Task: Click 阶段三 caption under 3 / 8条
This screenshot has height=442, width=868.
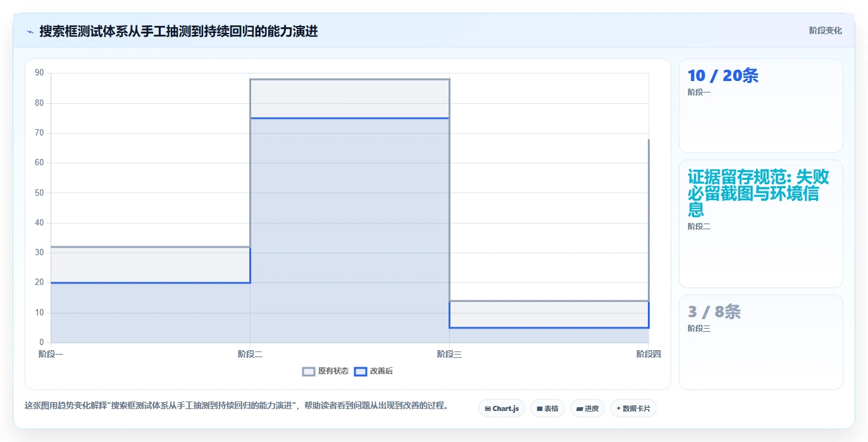Action: 699,329
